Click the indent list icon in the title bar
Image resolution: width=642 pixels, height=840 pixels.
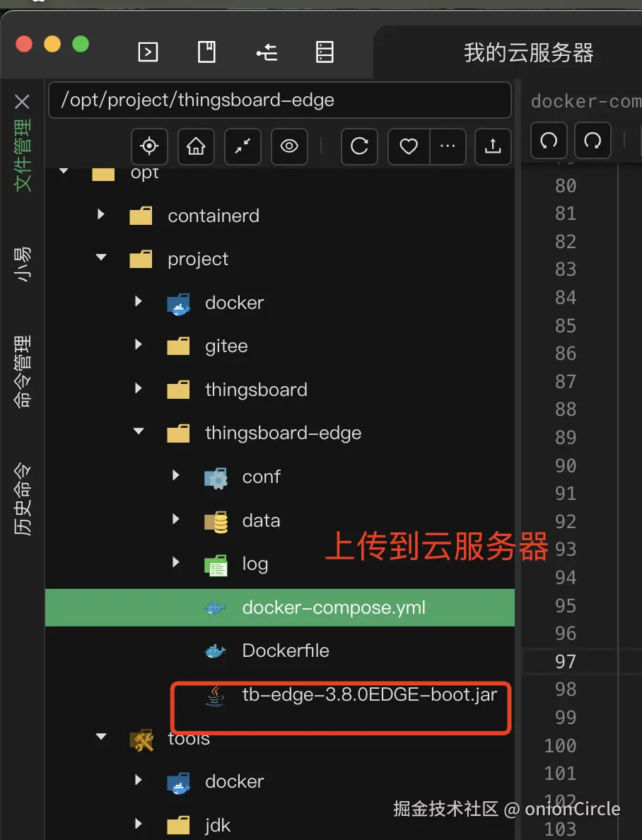click(267, 52)
